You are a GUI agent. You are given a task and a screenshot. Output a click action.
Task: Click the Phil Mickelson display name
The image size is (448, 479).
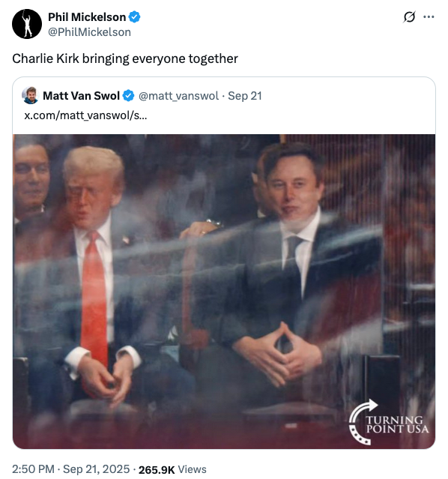(x=87, y=17)
